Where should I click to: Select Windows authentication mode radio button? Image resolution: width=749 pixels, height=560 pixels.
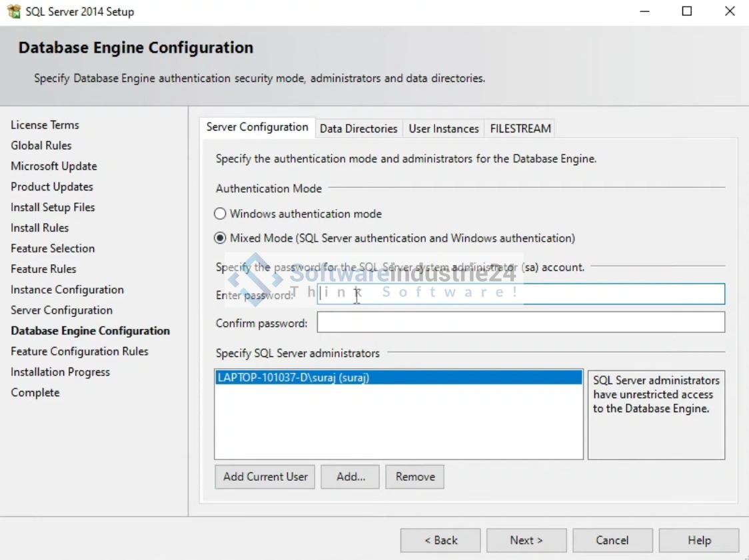[220, 214]
